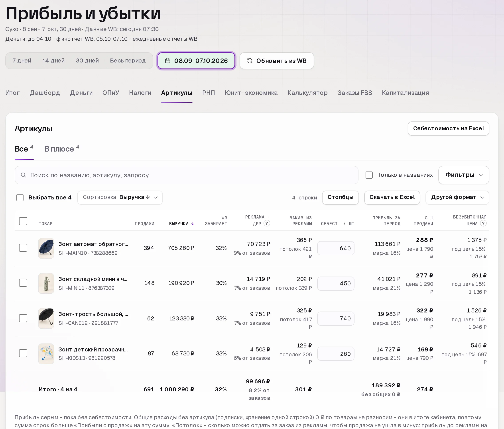
Task: Open the Заказы FBS tab
Action: point(355,93)
